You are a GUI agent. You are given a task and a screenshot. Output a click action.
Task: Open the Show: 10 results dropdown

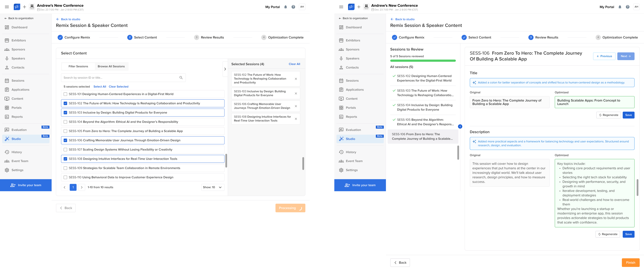pos(213,187)
